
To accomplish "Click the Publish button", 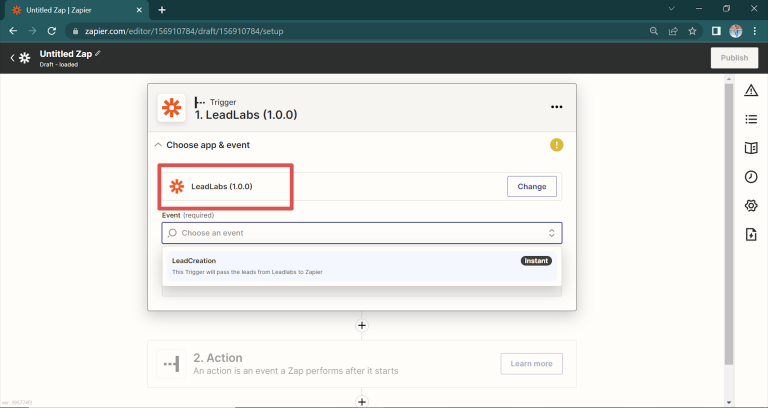I will [734, 58].
